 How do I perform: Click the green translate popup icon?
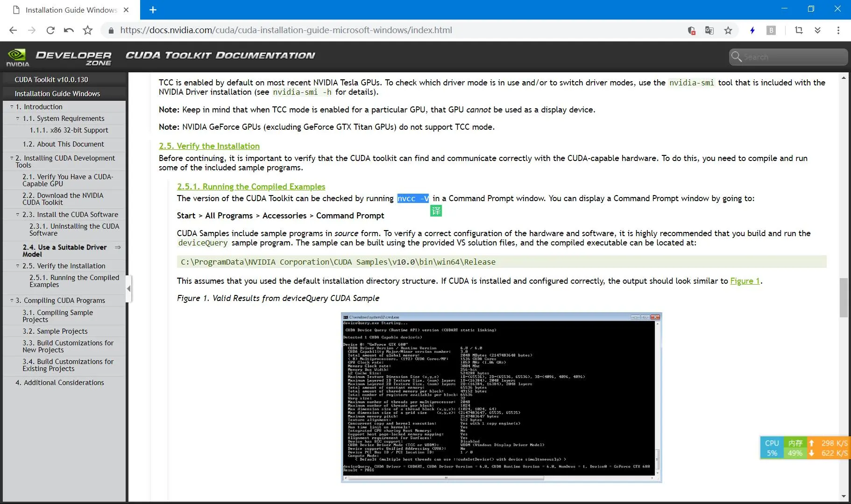[436, 211]
